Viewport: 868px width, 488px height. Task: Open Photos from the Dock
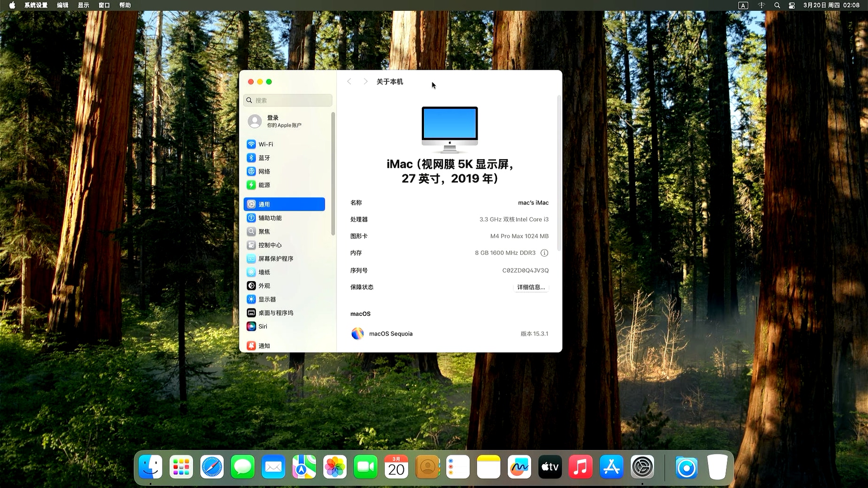(x=335, y=467)
